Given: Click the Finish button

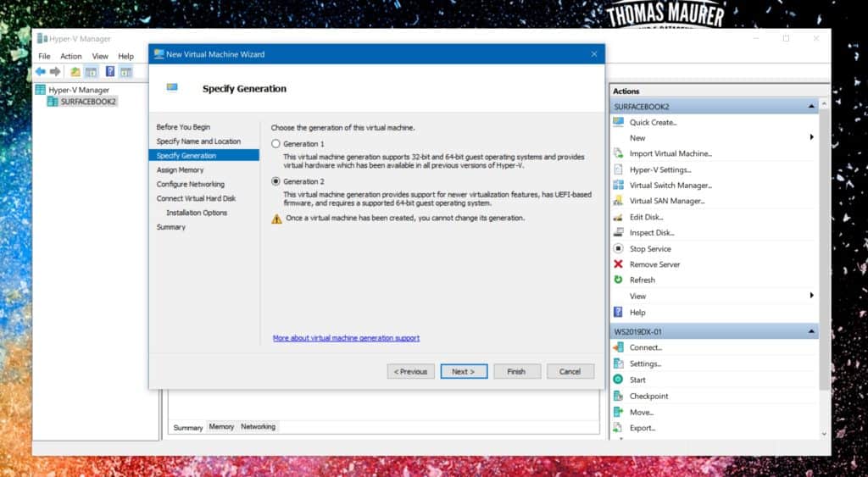Looking at the screenshot, I should tap(516, 371).
